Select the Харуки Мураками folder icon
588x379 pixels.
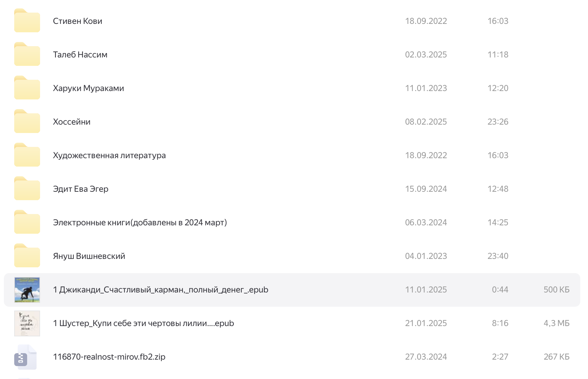tap(27, 88)
